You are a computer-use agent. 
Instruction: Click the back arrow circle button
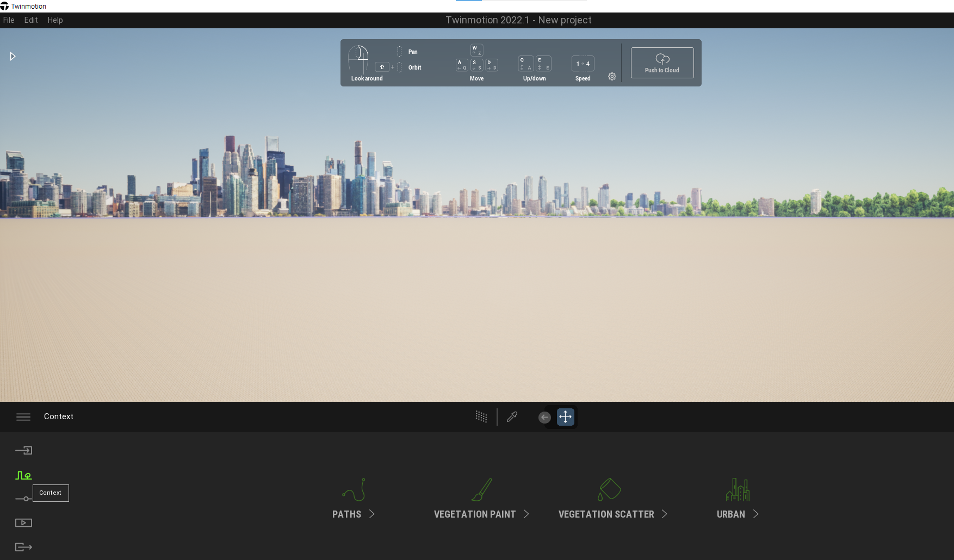(544, 417)
